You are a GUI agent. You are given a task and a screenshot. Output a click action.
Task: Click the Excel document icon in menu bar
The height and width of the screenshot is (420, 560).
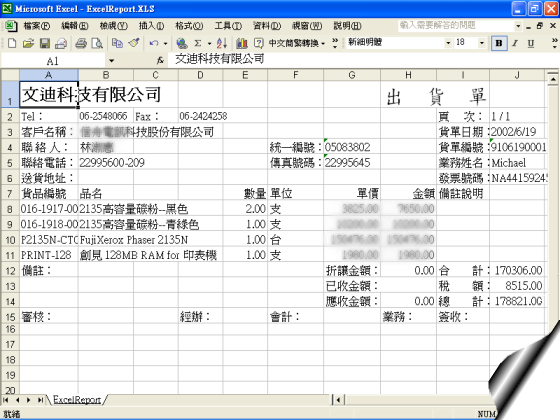point(10,26)
